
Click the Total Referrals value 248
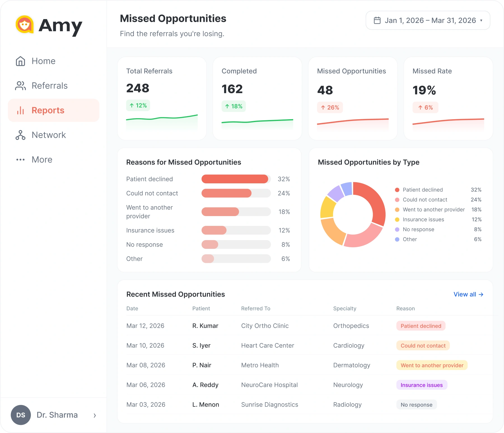[x=138, y=88]
